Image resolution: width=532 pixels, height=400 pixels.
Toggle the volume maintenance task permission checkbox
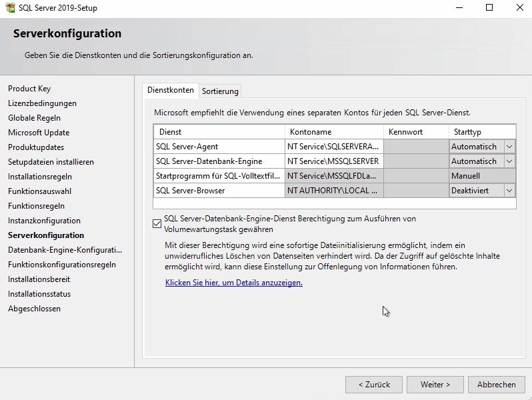(157, 223)
